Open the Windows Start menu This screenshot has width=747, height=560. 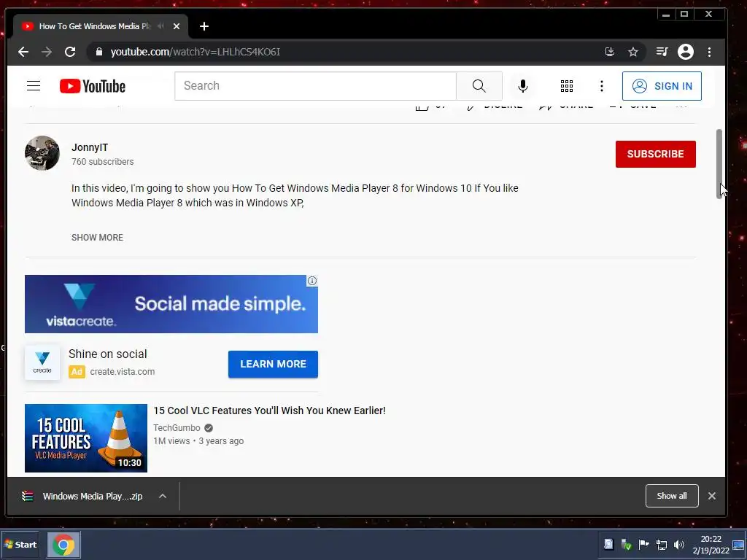pos(20,544)
